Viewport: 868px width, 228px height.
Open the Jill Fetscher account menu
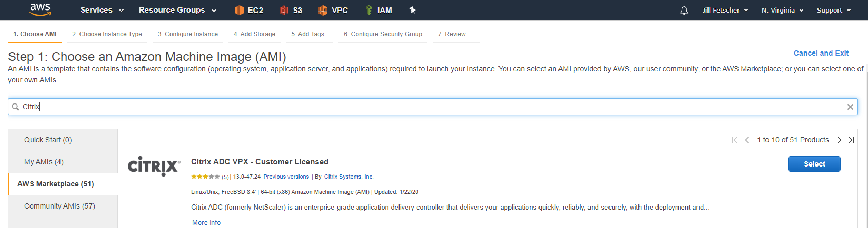[725, 11]
